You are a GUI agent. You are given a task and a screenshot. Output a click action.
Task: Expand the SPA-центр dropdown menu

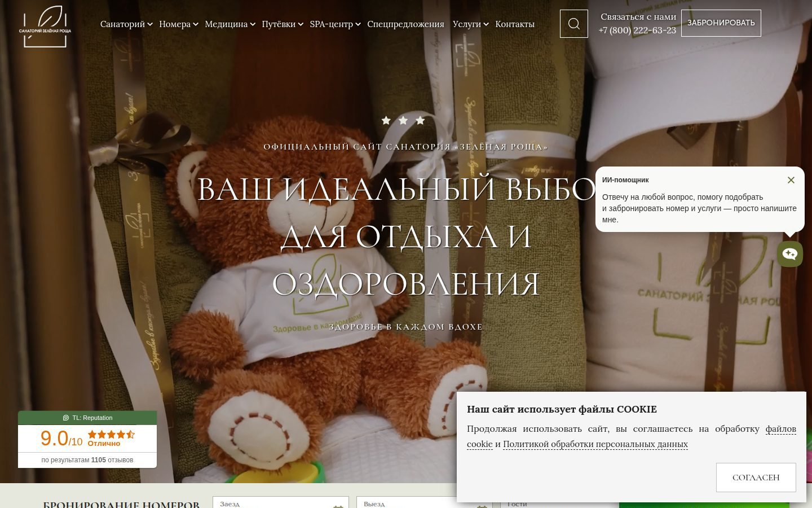tap(335, 24)
